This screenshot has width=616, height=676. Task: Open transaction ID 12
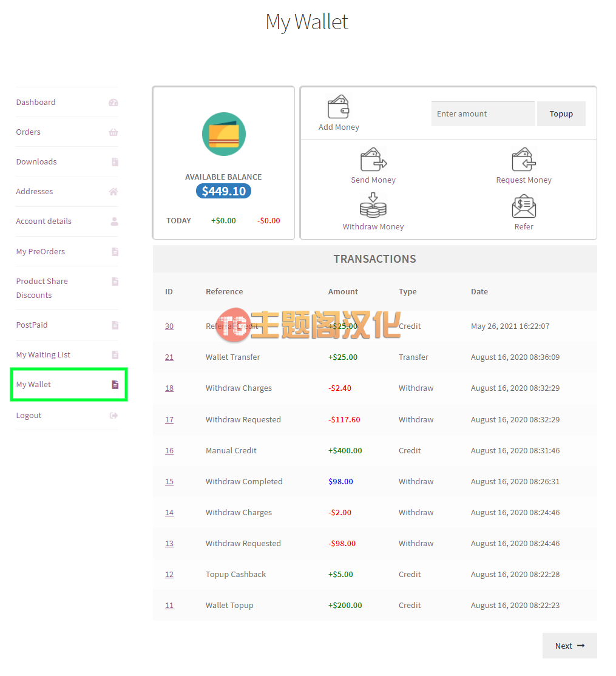pos(169,575)
